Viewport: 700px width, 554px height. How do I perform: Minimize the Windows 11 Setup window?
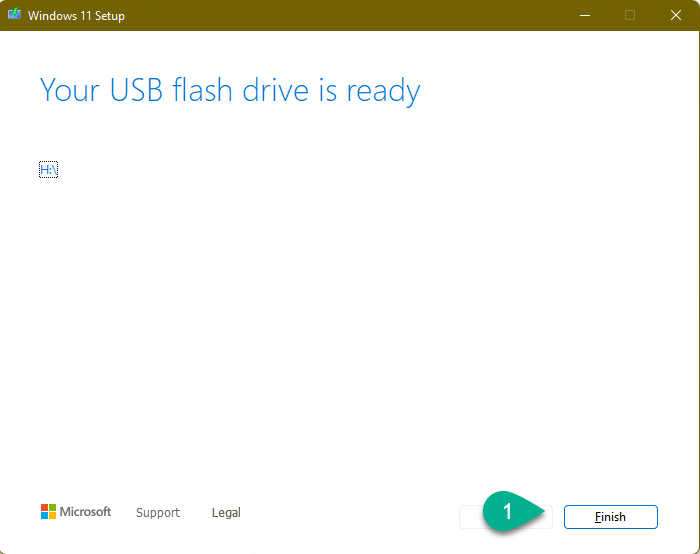pos(585,15)
